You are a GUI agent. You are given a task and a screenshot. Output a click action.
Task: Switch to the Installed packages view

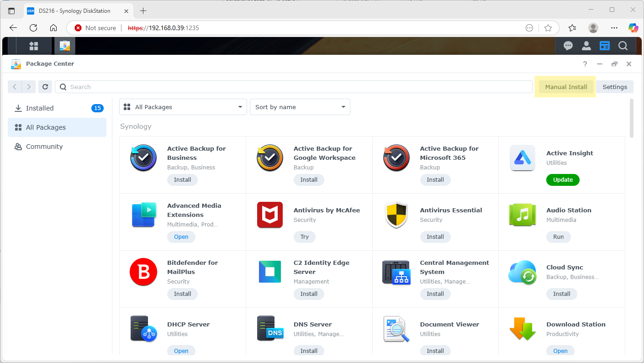pyautogui.click(x=39, y=108)
